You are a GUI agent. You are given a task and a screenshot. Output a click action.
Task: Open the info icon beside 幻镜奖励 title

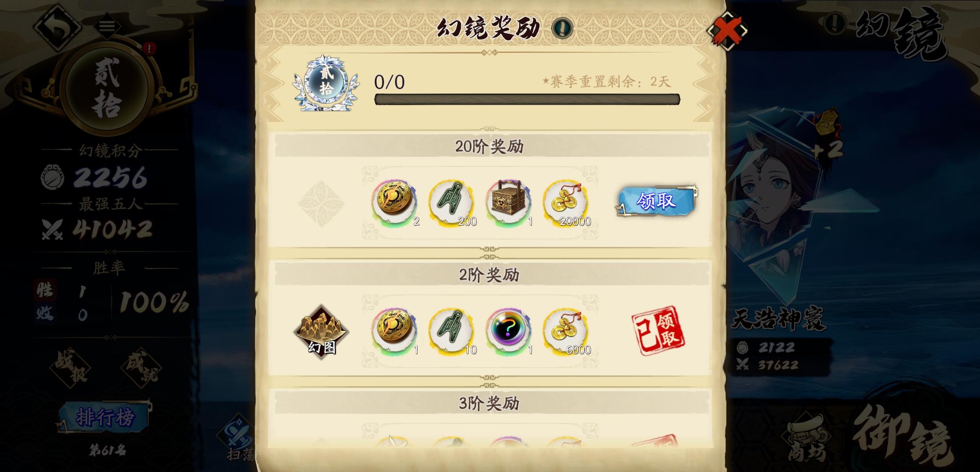point(562,28)
